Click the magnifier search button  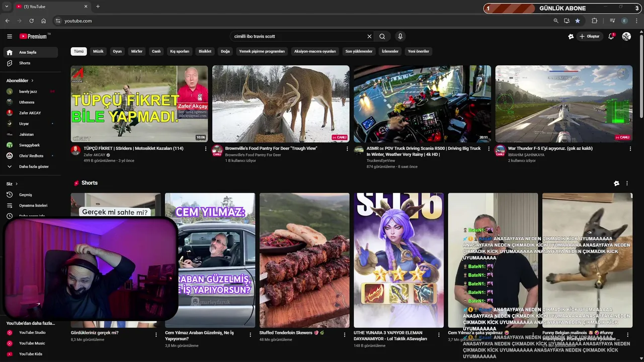[x=382, y=36]
